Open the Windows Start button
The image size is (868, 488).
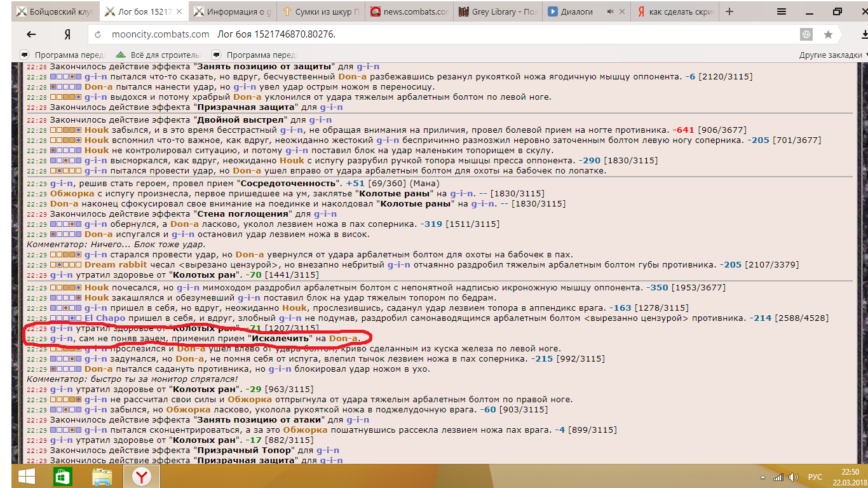[27, 476]
